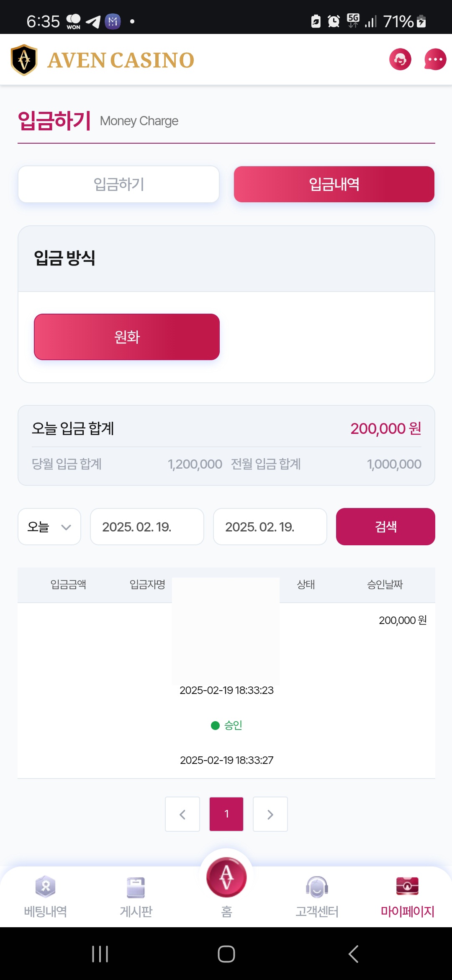Viewport: 452px width, 980px height.
Task: Tap Android back navigation button
Action: click(353, 954)
